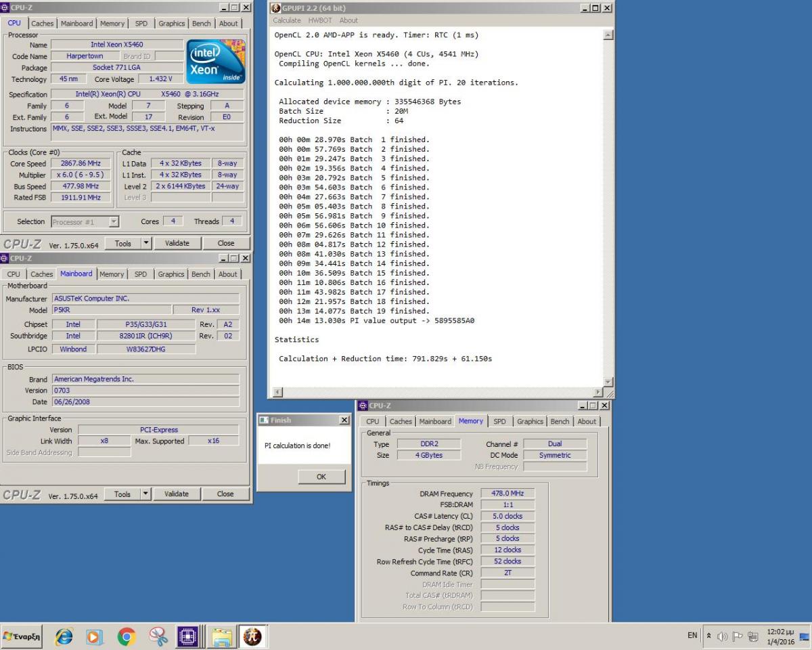Open the Start (Έναρξη) menu
The width and height of the screenshot is (812, 650).
click(x=22, y=636)
